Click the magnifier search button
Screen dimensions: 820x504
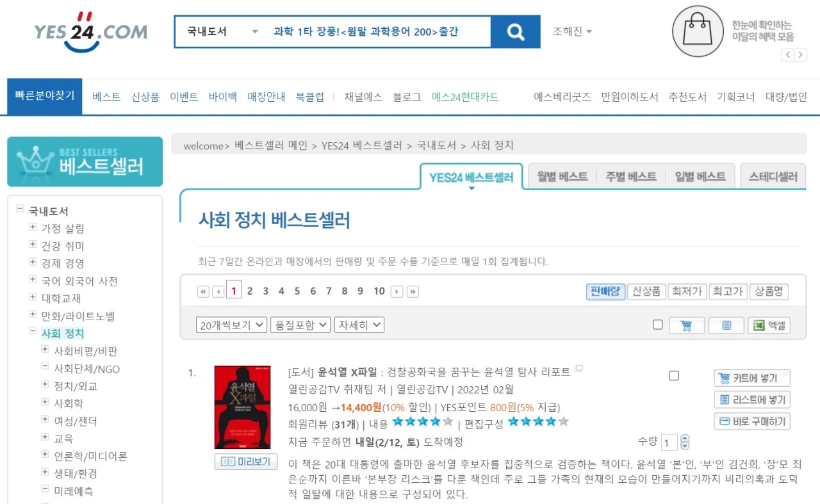pos(515,31)
